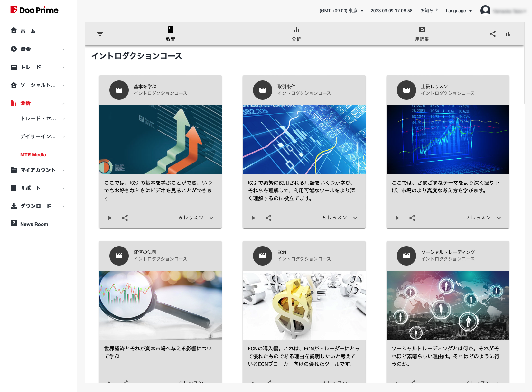Share the 取引条件 course
Screen dimensions: 532x392
click(268, 218)
